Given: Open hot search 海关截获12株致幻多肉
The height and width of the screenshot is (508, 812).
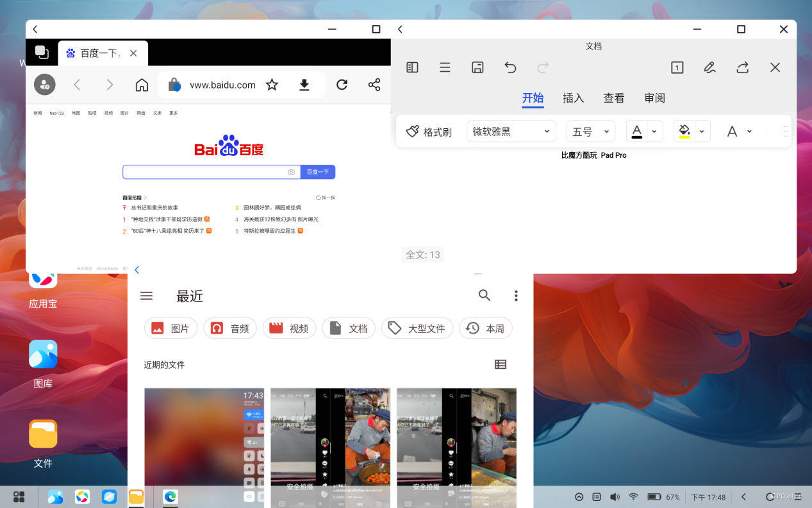Looking at the screenshot, I should [281, 219].
